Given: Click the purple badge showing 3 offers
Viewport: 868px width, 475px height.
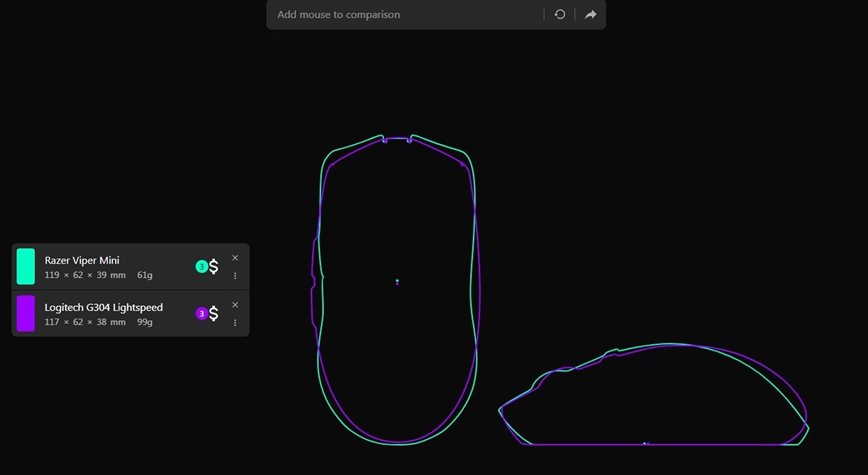Looking at the screenshot, I should (x=201, y=314).
